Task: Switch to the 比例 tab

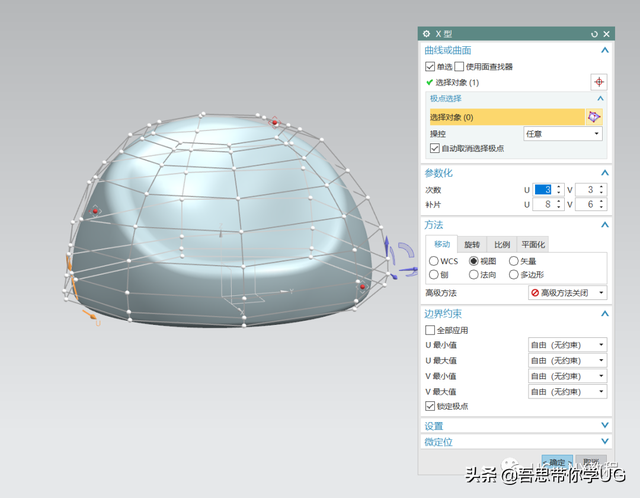Action: [502, 245]
